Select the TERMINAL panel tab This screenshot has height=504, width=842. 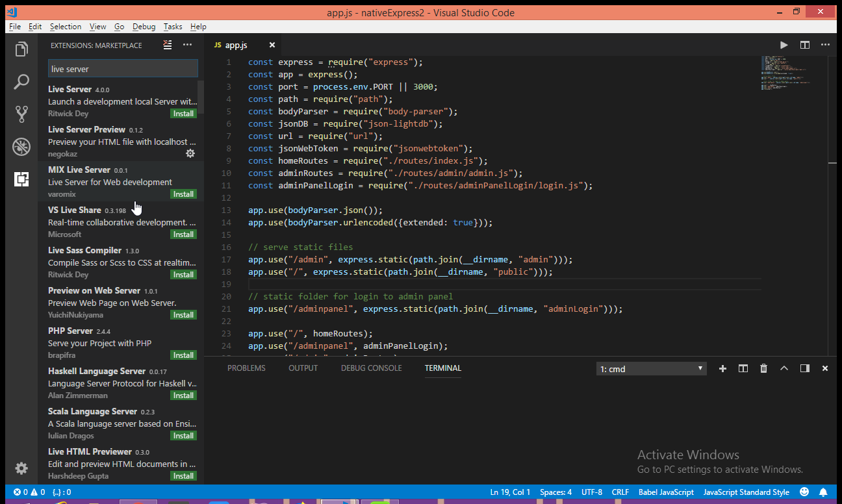coord(443,368)
